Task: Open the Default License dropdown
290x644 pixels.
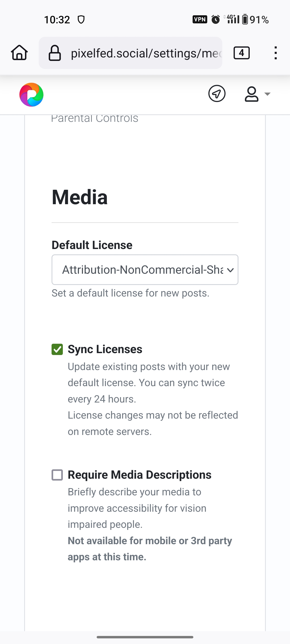Action: point(142,270)
